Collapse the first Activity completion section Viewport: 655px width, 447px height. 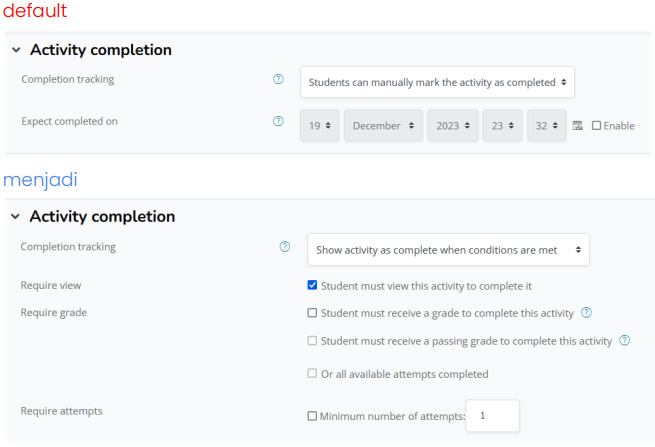pyautogui.click(x=15, y=50)
